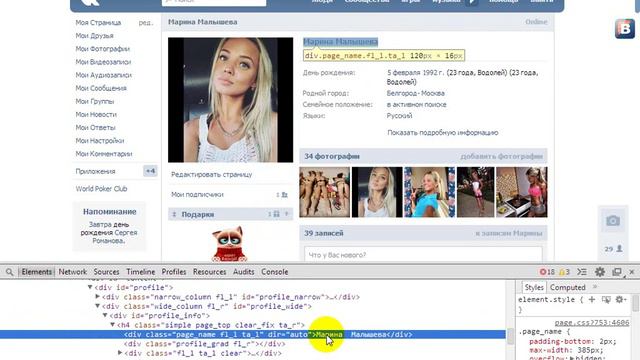Screen dimensions: 640x360
Task: Collapse the h4 simple page_top node
Action: tap(112, 325)
